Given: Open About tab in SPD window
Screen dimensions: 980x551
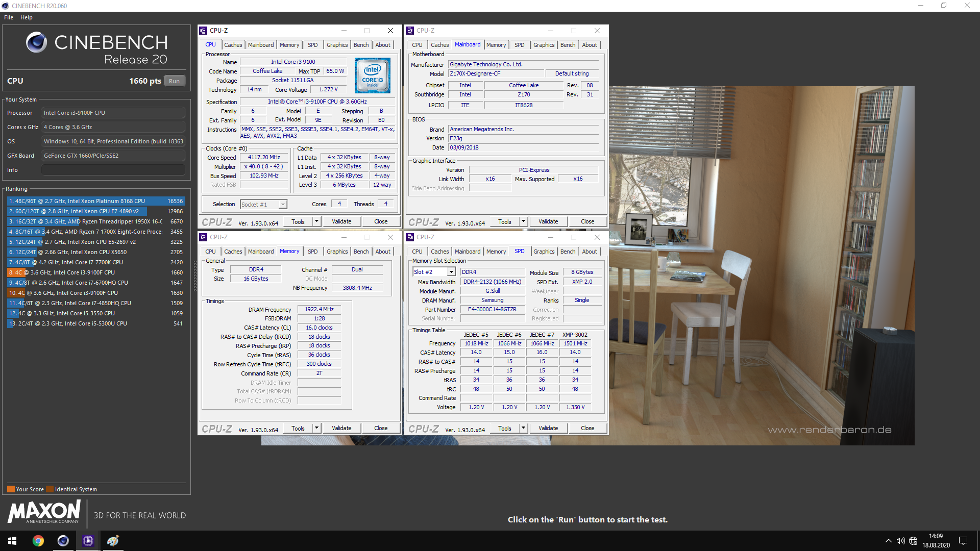Looking at the screenshot, I should click(x=590, y=252).
